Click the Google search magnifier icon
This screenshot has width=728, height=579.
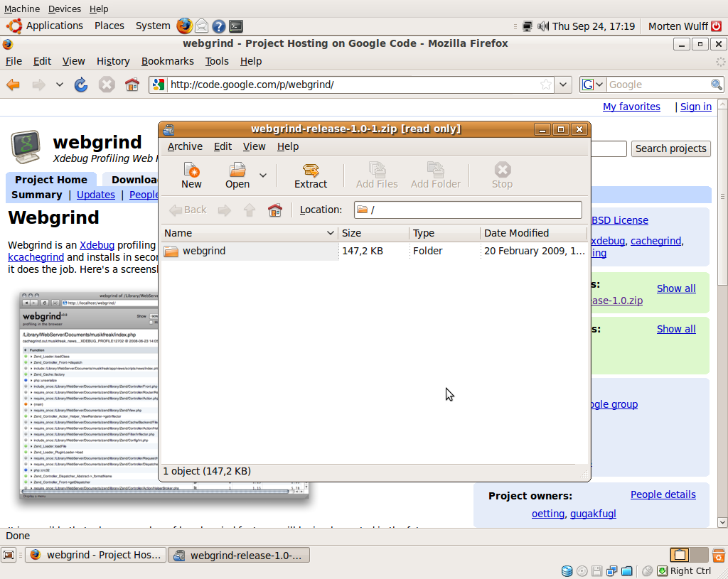(x=717, y=85)
